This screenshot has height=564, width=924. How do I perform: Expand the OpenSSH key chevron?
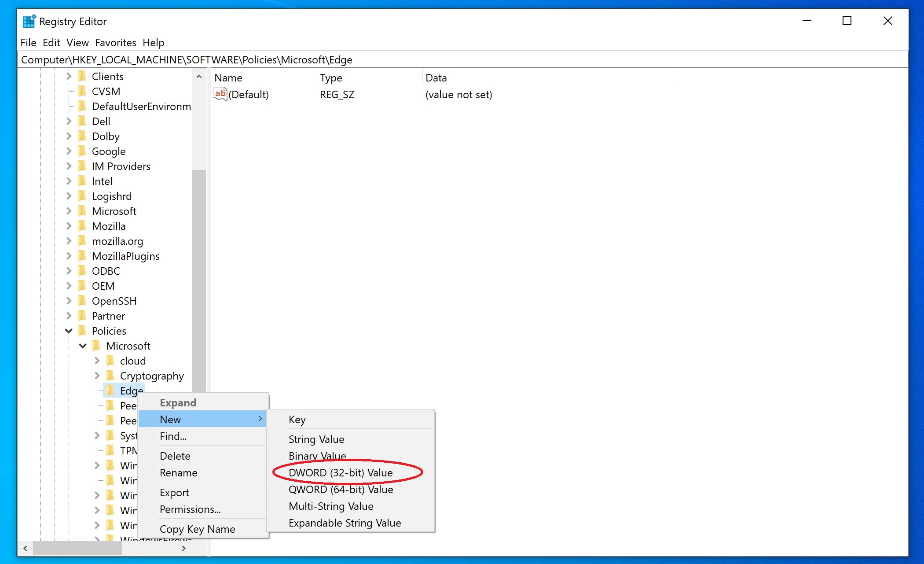[69, 301]
